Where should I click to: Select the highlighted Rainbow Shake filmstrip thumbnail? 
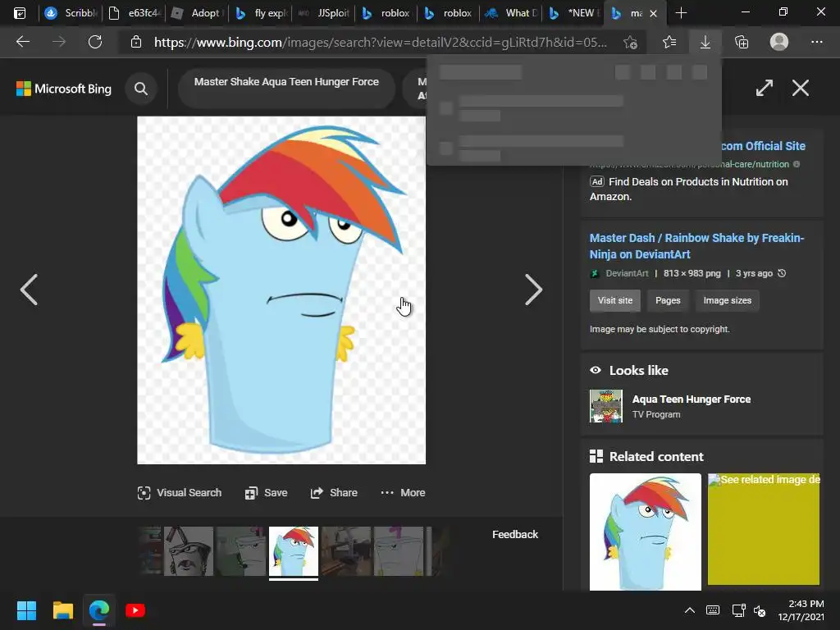tap(294, 551)
